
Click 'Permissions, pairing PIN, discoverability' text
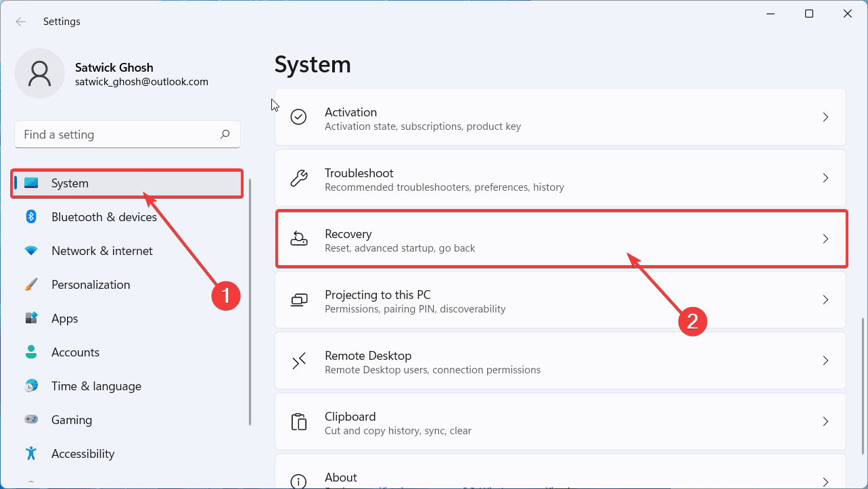(415, 309)
